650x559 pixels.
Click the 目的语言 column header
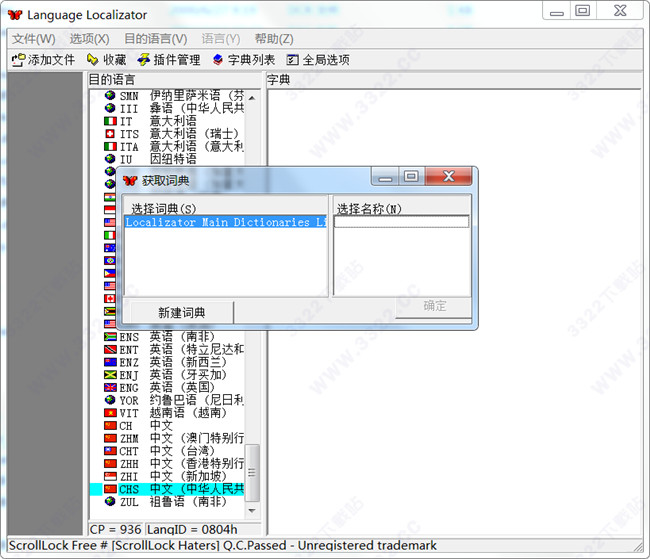[x=175, y=80]
